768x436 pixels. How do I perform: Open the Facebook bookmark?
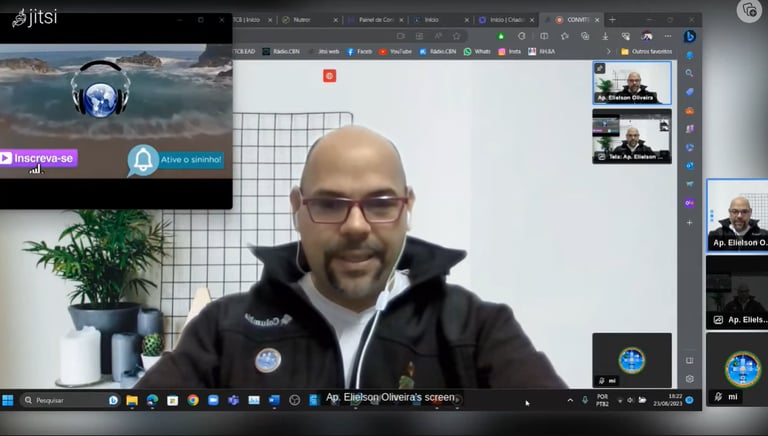tap(359, 51)
